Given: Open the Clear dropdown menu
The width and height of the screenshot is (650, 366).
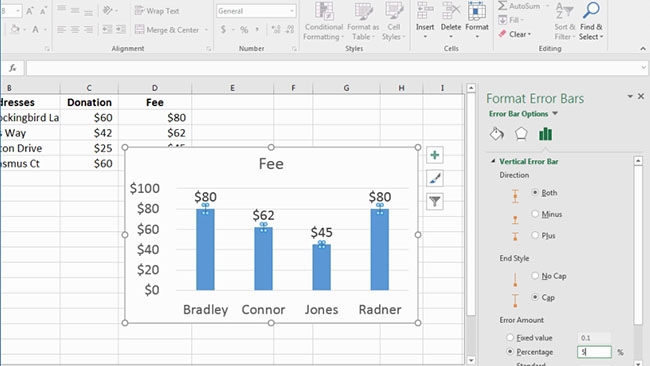Looking at the screenshot, I should [x=514, y=34].
